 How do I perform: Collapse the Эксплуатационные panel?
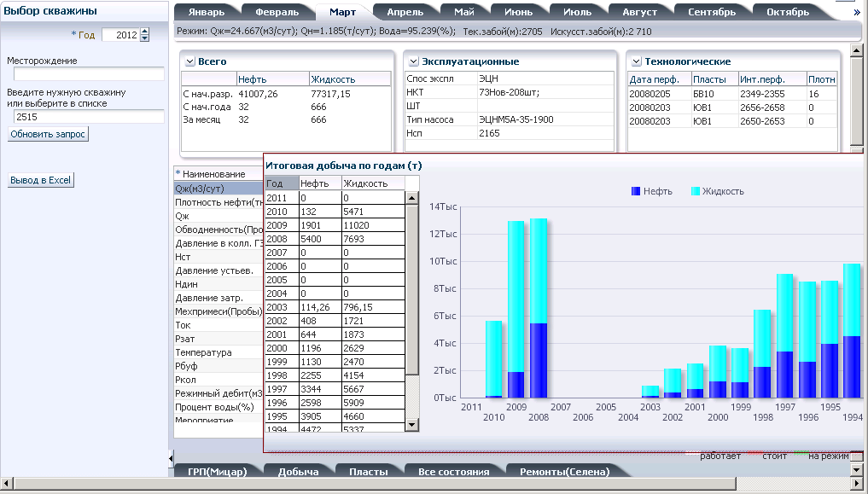click(414, 61)
